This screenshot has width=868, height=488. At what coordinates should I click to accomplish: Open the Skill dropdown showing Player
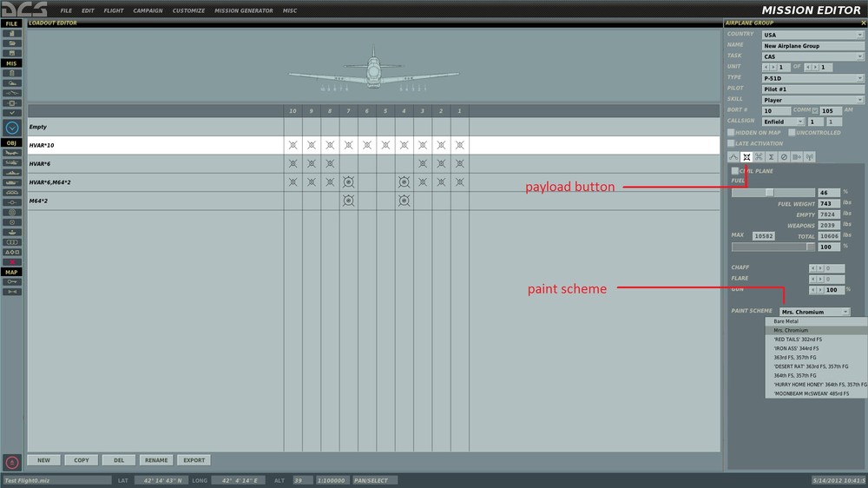coord(812,100)
